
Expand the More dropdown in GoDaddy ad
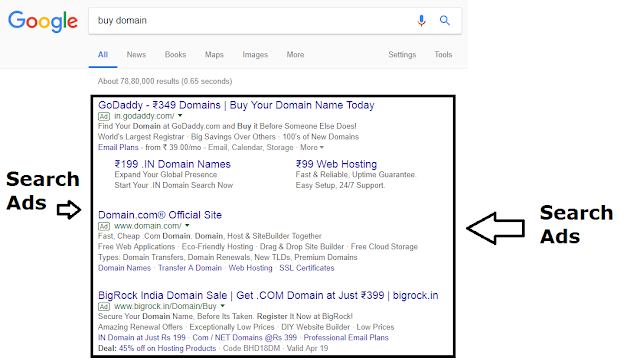[312, 147]
